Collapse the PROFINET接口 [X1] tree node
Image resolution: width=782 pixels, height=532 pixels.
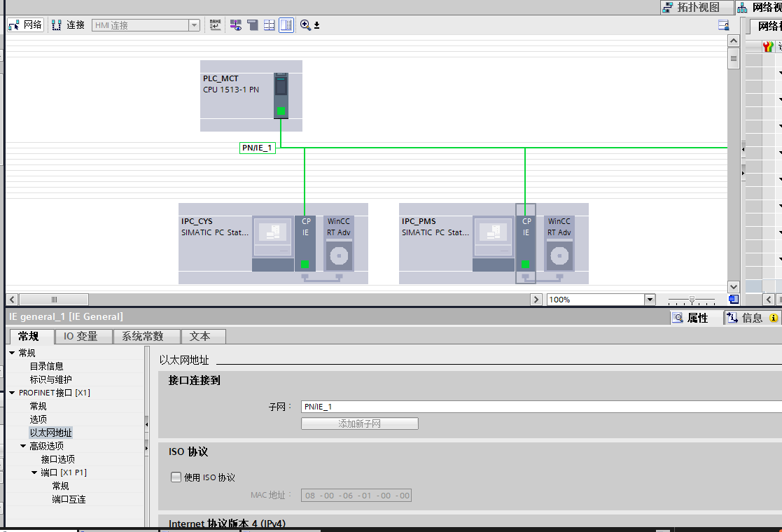[12, 393]
